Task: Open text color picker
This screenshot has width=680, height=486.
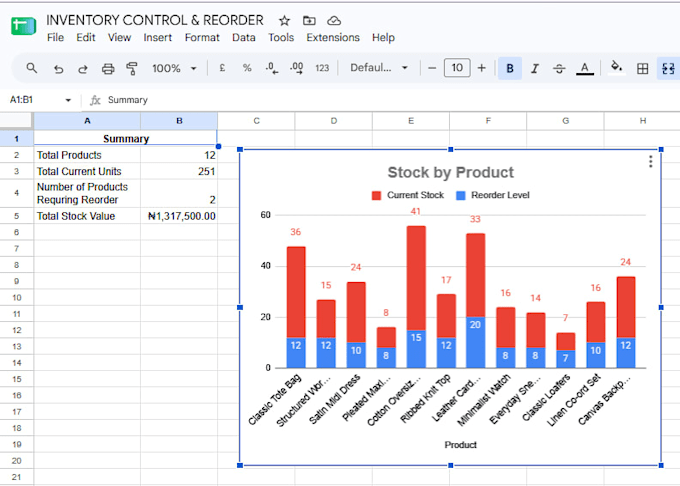Action: [585, 68]
